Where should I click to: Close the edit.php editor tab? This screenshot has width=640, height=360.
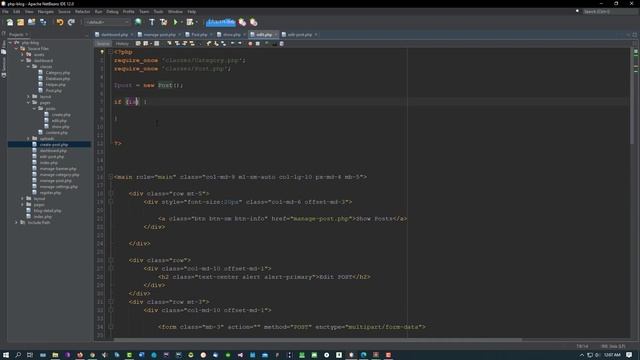pos(276,35)
